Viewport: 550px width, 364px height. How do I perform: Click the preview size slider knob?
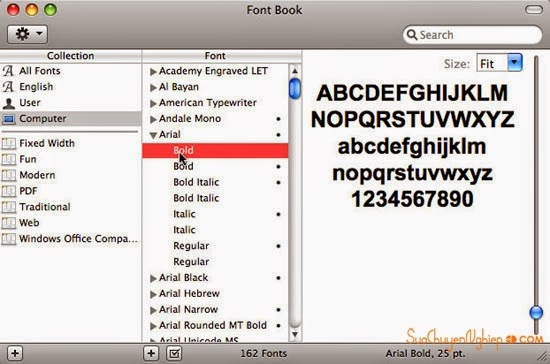(x=536, y=312)
